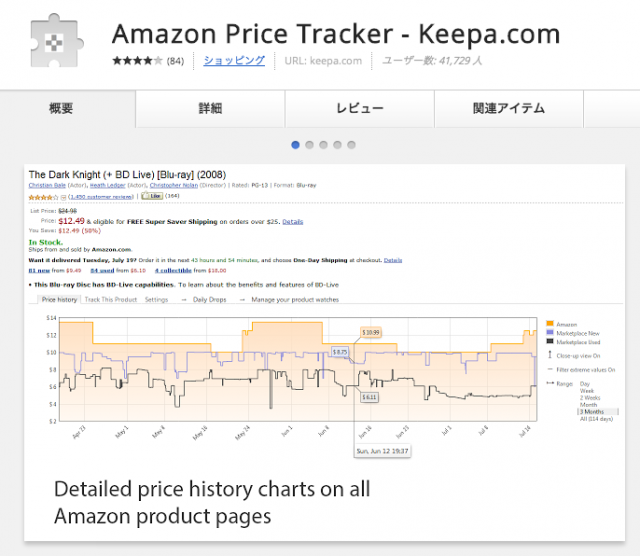This screenshot has width=640, height=556.
Task: Click the Marketplace Used legend swatch
Action: (550, 342)
